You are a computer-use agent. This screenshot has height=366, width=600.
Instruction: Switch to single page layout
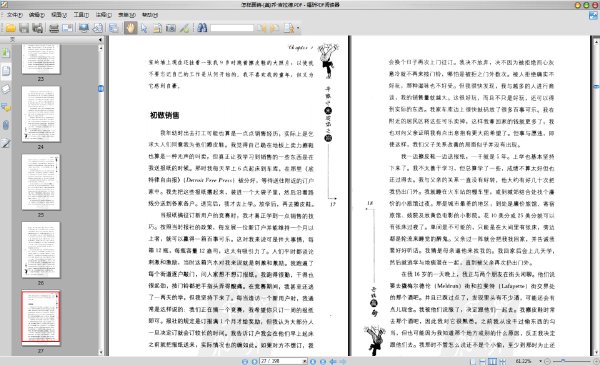click(x=473, y=361)
